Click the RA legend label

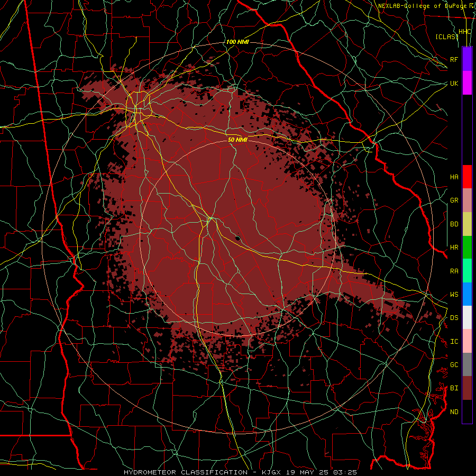click(454, 271)
